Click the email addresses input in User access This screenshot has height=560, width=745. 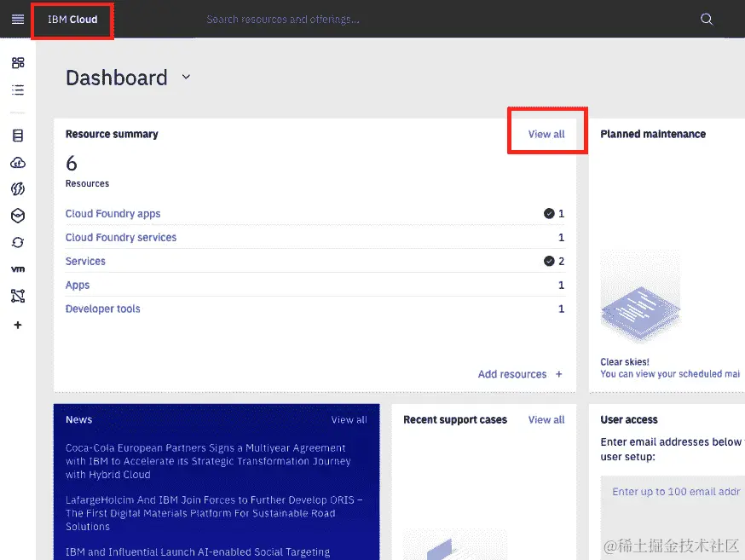tap(673, 517)
